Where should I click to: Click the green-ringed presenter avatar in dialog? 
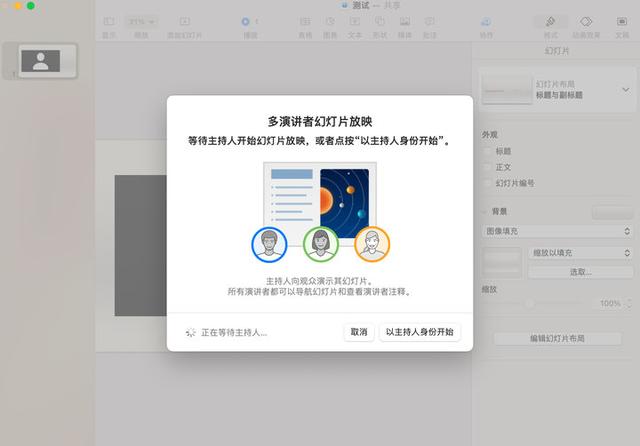tap(321, 244)
